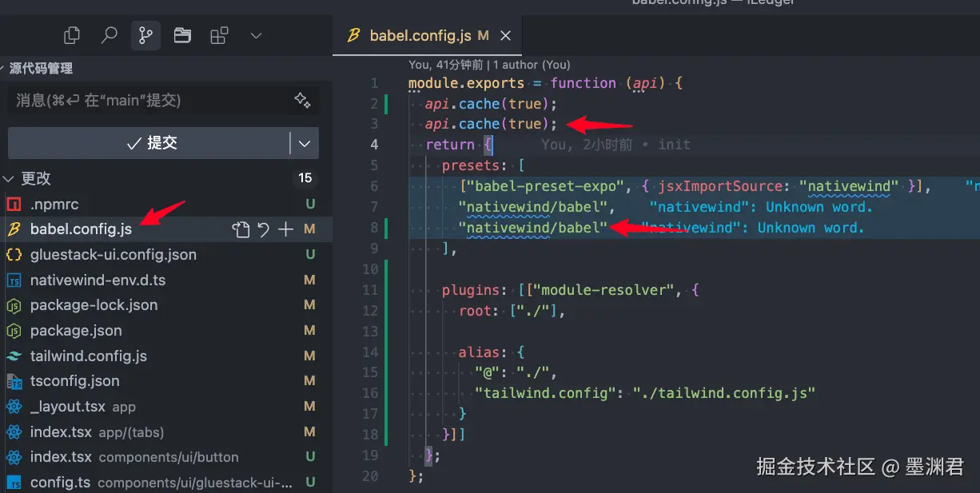Image resolution: width=980 pixels, height=493 pixels.
Task: Open file icon for babel.config.js row
Action: (x=241, y=229)
